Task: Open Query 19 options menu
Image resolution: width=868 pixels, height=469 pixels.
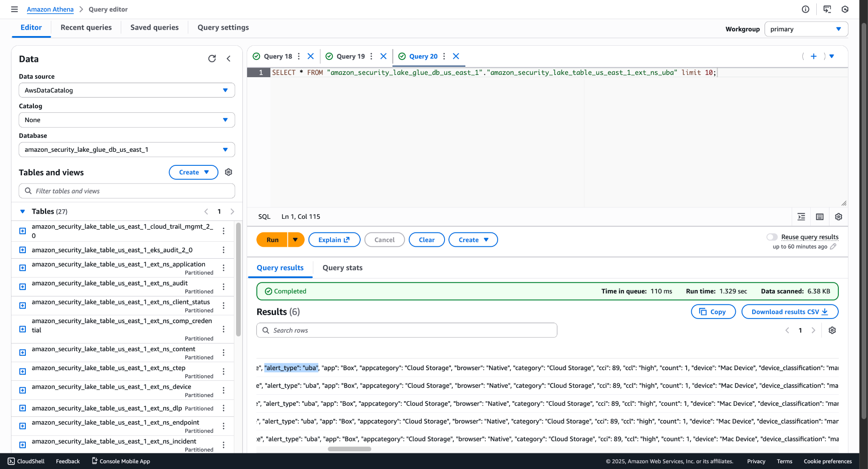Action: [371, 56]
